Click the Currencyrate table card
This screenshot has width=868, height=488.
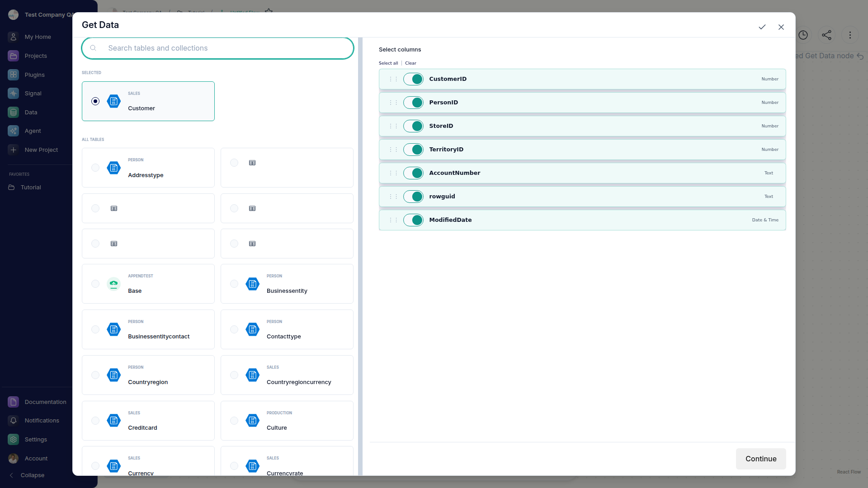click(x=287, y=461)
